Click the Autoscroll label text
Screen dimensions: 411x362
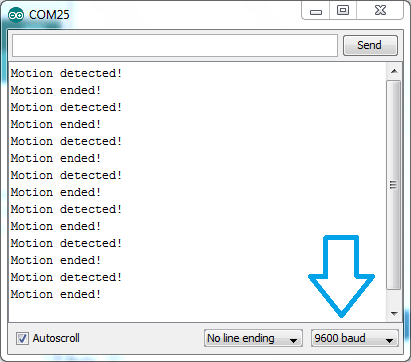coord(56,338)
